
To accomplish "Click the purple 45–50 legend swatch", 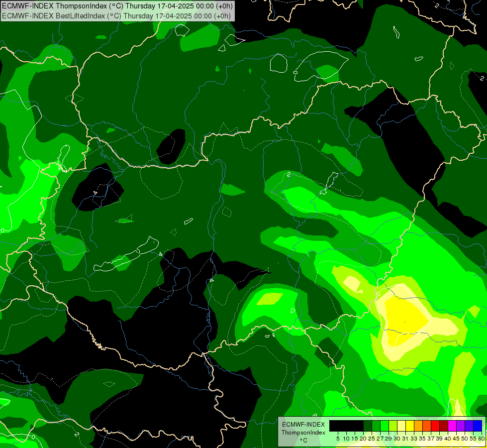I will coord(461,426).
